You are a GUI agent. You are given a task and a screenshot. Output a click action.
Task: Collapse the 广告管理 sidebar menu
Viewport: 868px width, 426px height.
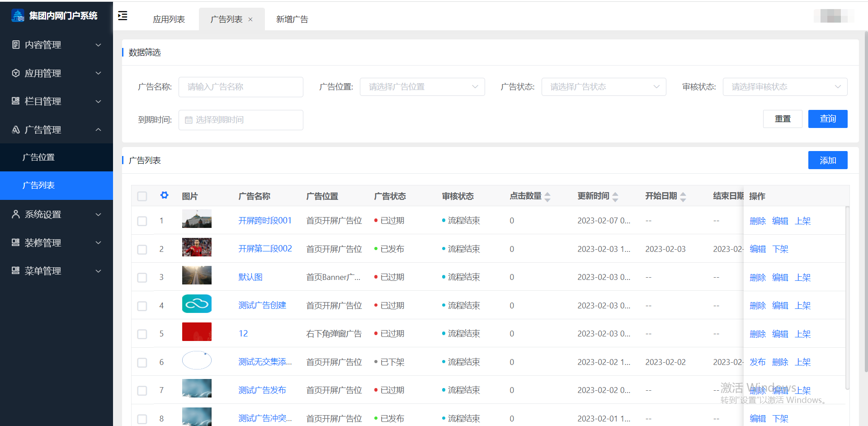click(x=57, y=129)
